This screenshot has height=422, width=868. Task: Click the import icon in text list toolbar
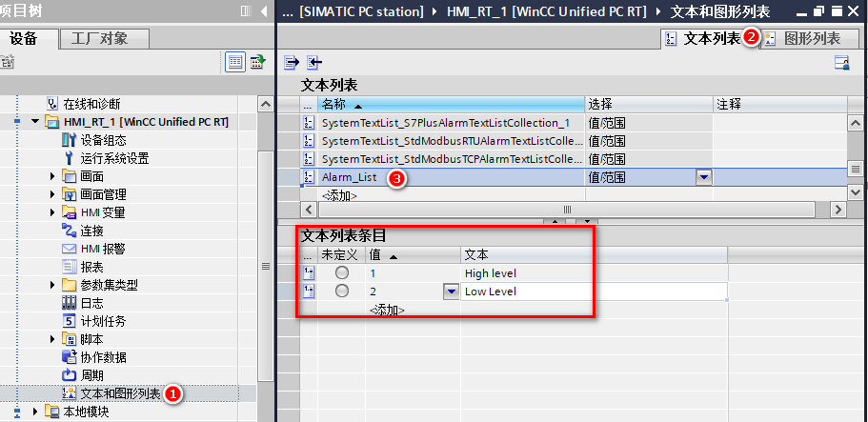point(313,63)
